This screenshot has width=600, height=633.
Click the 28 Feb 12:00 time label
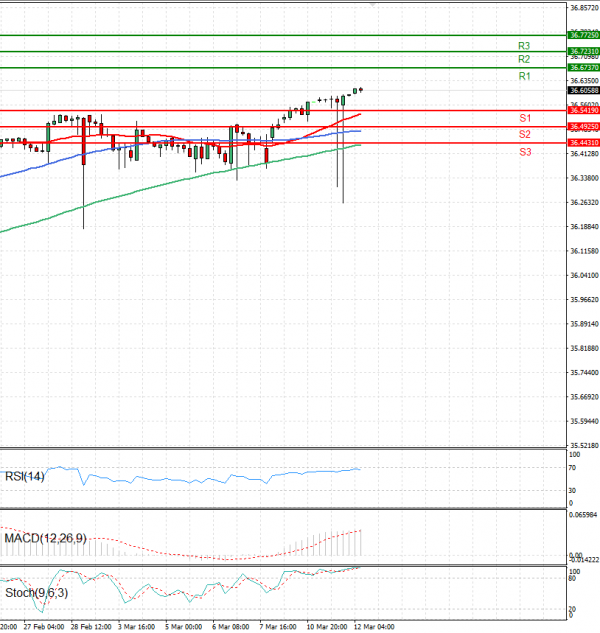91,627
